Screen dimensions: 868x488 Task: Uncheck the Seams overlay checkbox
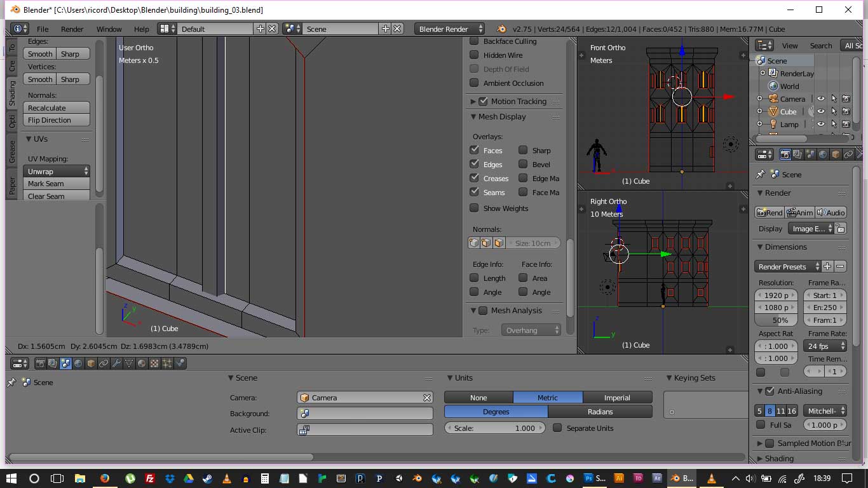(474, 192)
